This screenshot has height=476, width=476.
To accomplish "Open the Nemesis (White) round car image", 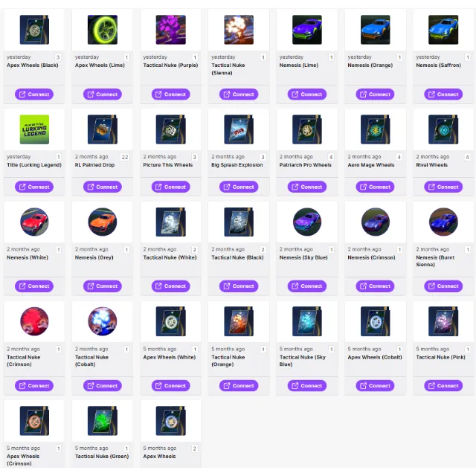I will [34, 222].
